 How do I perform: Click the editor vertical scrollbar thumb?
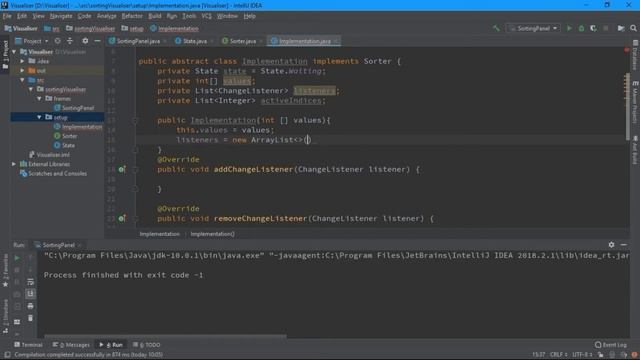click(627, 106)
